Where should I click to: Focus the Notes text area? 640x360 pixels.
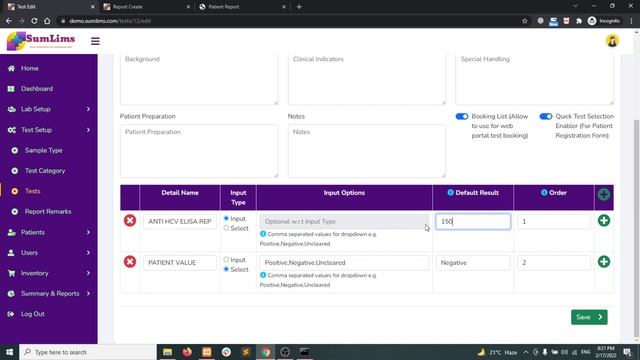pyautogui.click(x=367, y=151)
